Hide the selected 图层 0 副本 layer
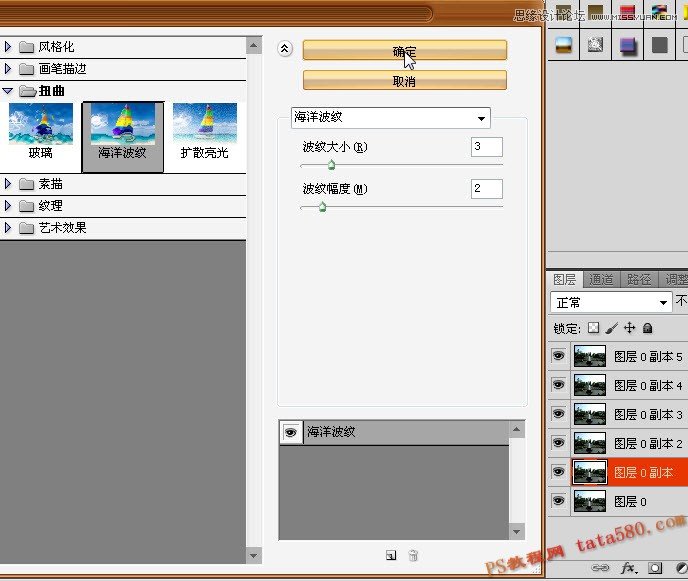 coord(558,472)
